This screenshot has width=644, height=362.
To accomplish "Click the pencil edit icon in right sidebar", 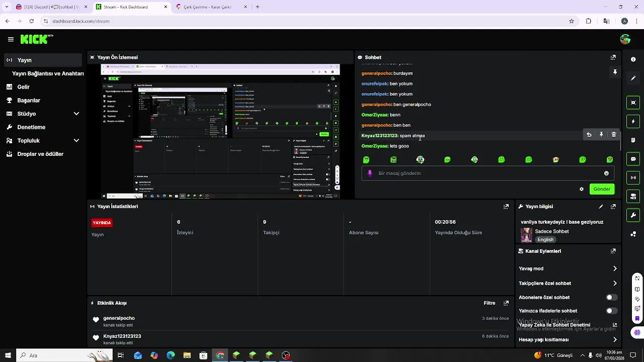I will coord(633,78).
